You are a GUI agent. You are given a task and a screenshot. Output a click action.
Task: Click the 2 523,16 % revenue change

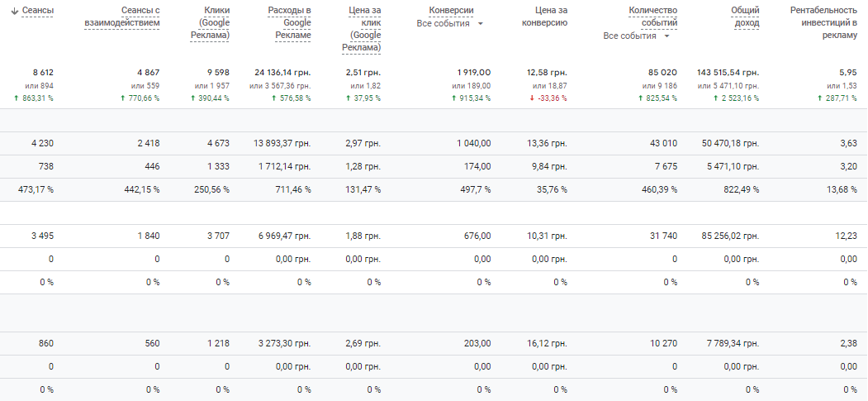click(736, 98)
